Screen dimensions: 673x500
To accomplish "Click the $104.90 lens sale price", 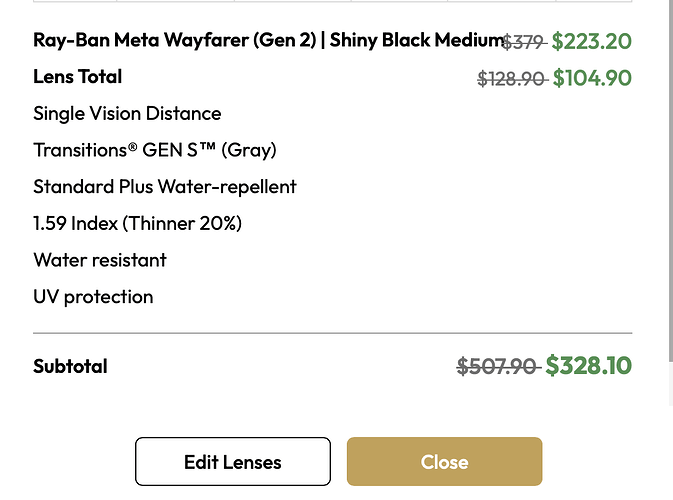I will click(x=592, y=78).
